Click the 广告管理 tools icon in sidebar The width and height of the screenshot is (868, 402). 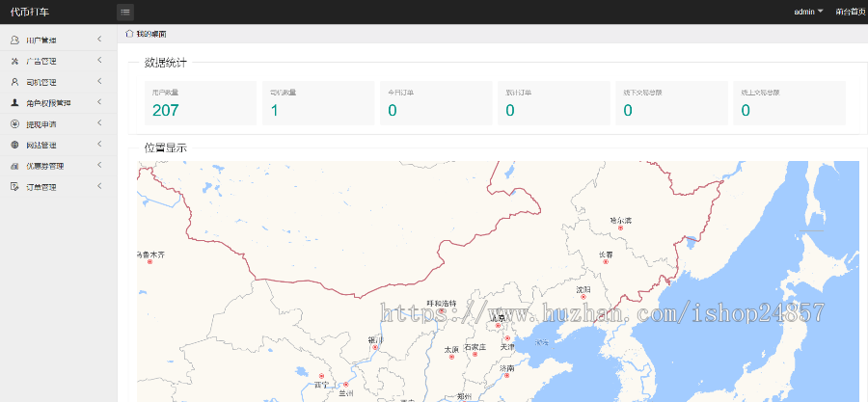coord(14,61)
